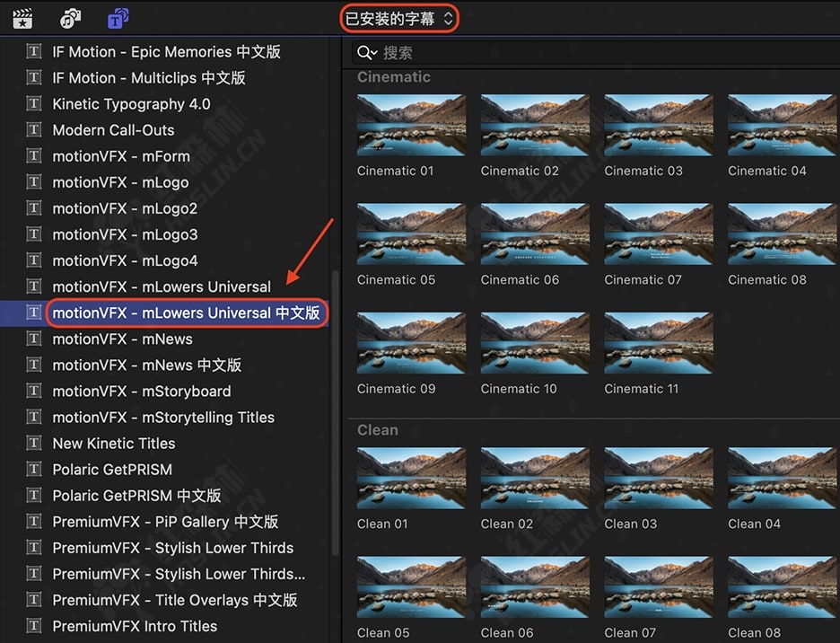Click the title icon beside Modern Call-Outs
The image size is (840, 643).
(34, 130)
